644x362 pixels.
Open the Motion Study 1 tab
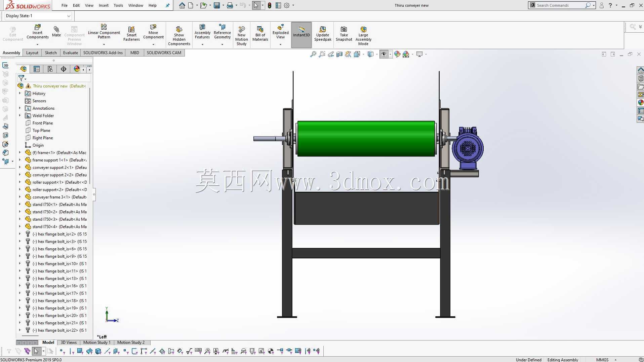pos(97,342)
